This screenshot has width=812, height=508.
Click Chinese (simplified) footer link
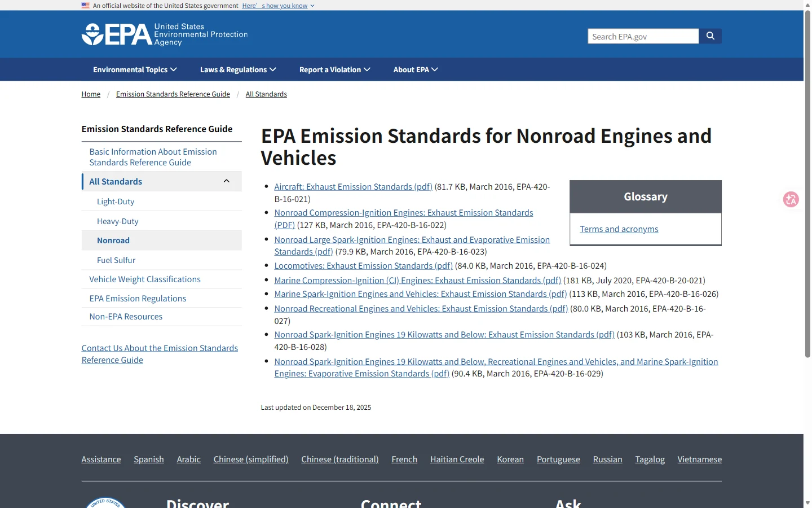point(251,459)
